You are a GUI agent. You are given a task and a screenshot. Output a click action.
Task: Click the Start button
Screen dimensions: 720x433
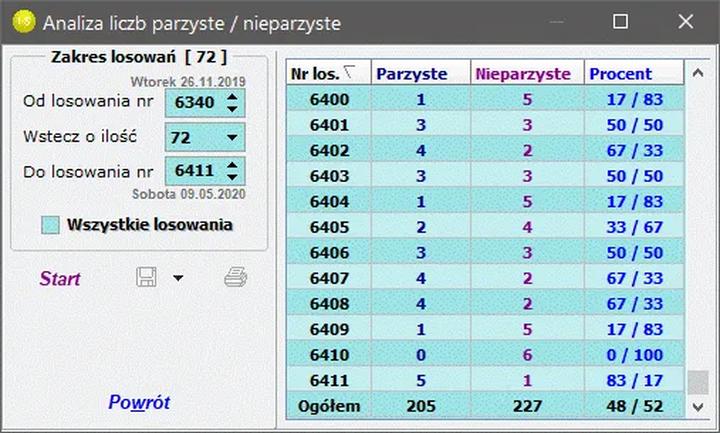click(60, 278)
